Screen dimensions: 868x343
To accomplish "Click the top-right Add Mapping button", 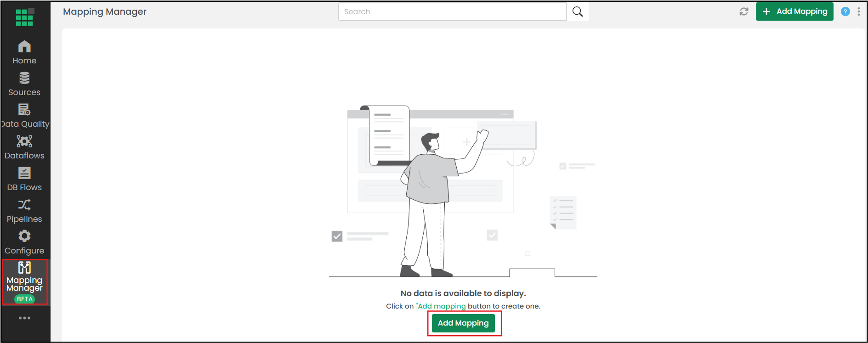I will 794,11.
